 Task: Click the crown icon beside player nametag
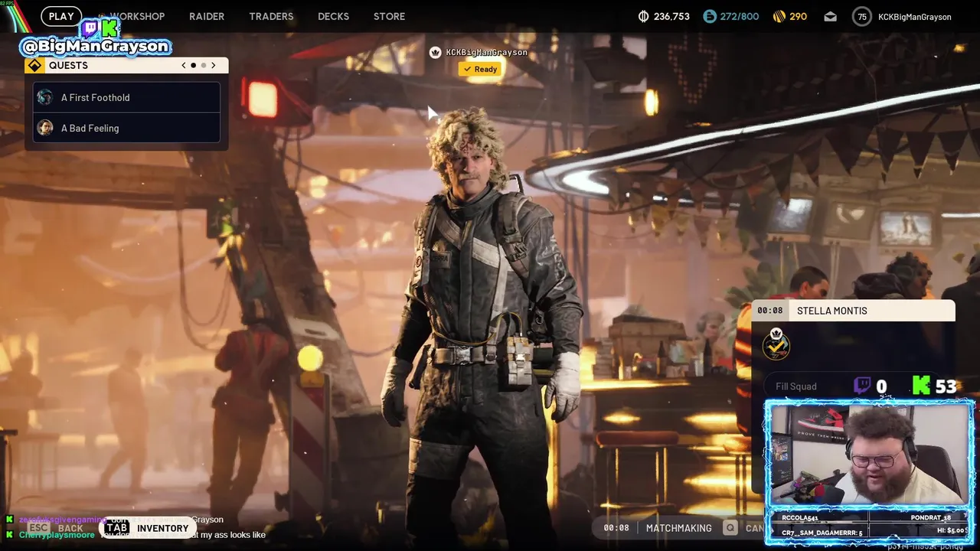tap(436, 52)
